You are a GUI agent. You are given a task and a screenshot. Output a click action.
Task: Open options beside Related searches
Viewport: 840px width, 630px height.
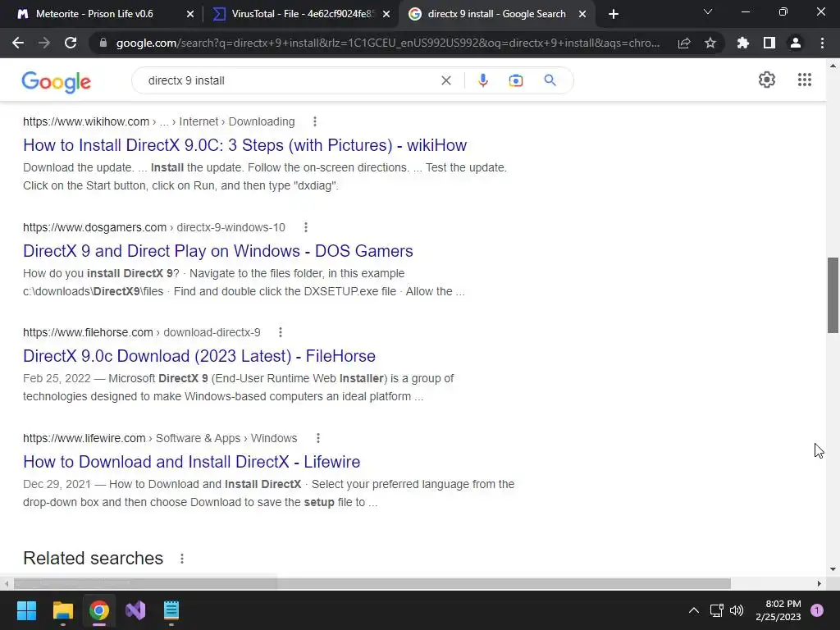coord(182,559)
